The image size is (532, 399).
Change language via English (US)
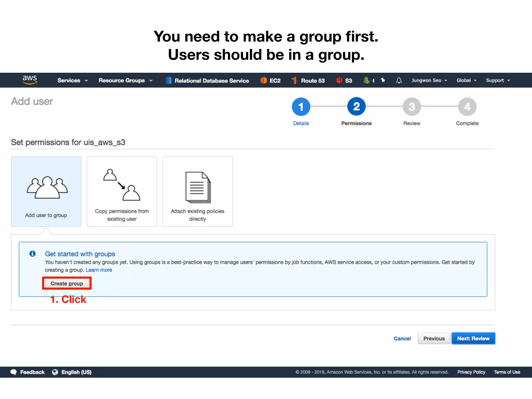[72, 372]
